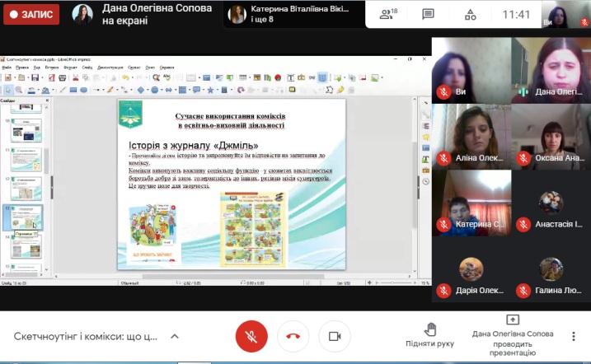The image size is (591, 364).
Task: Click the Insert Chart pie icon
Action: click(x=278, y=77)
